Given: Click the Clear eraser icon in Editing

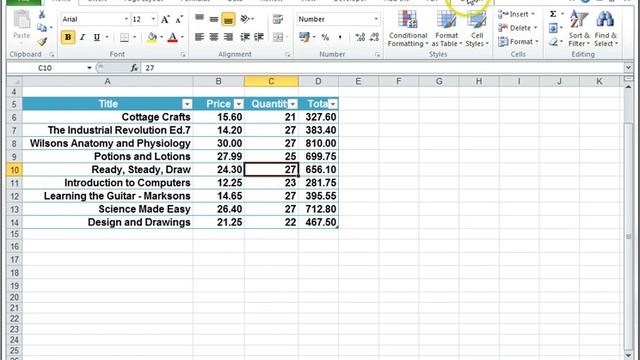Looking at the screenshot, I should tap(553, 42).
